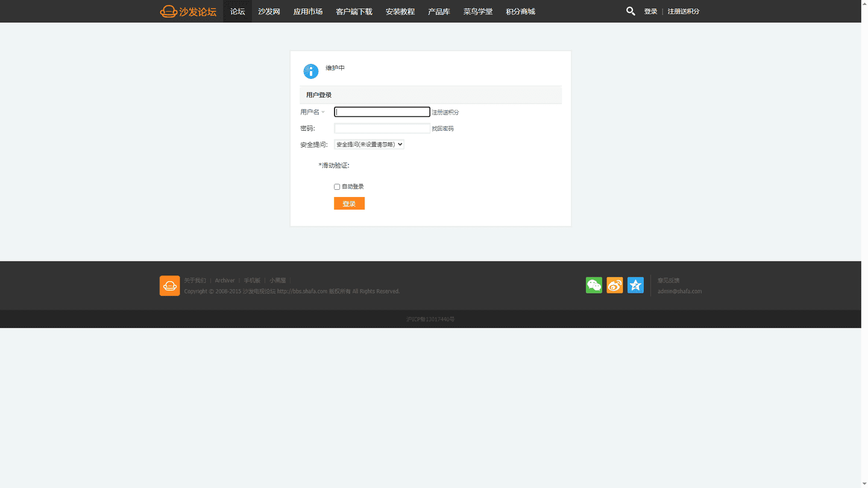Expand the 用户名 login type dropdown
Viewport: 868px width, 488px height.
(x=313, y=112)
